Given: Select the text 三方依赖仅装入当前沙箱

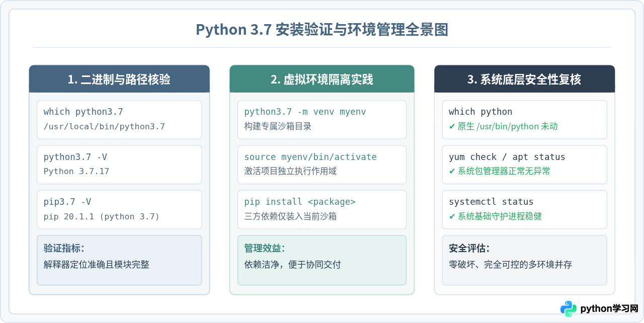Looking at the screenshot, I should [290, 216].
